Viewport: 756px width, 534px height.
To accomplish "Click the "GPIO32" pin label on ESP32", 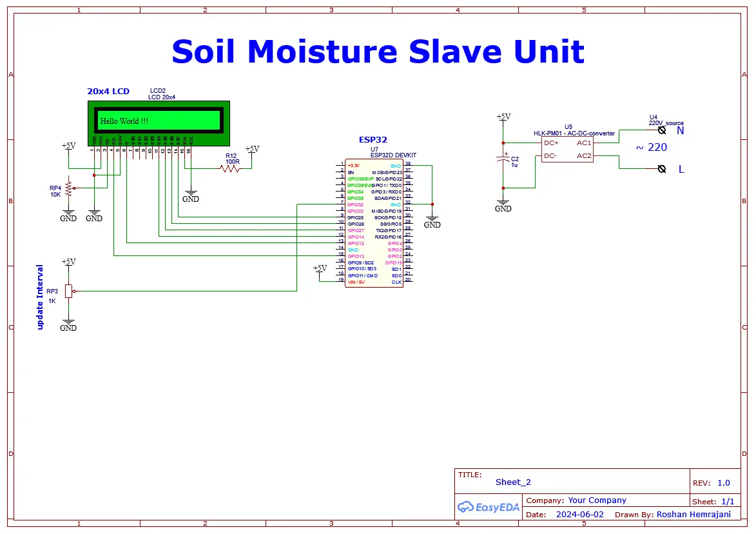I will (x=355, y=204).
